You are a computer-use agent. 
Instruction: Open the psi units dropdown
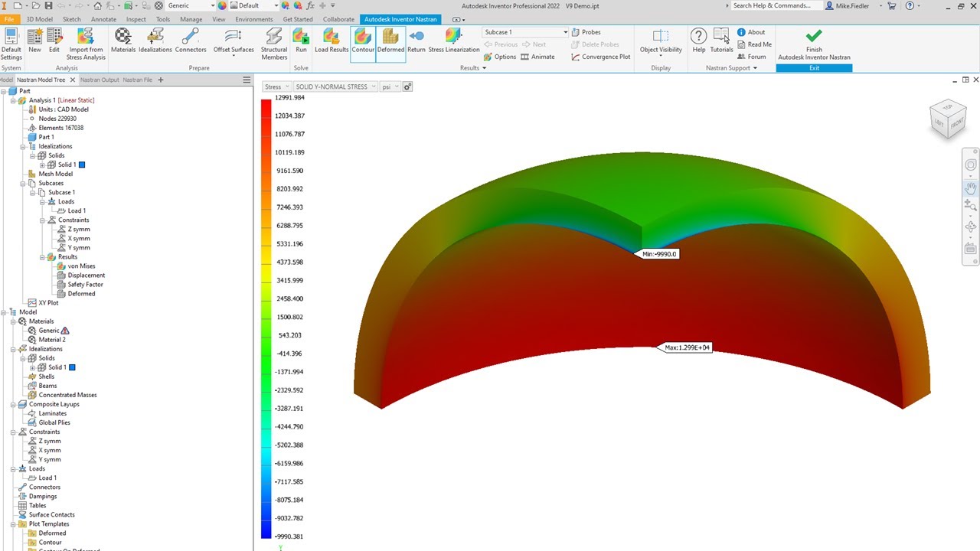coord(390,86)
